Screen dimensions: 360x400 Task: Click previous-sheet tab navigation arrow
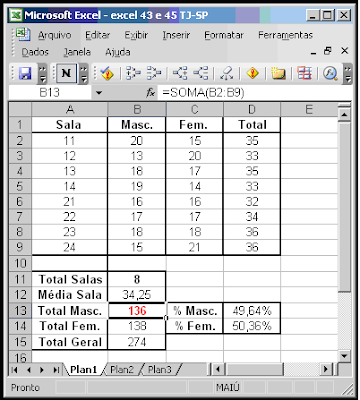coord(29,370)
